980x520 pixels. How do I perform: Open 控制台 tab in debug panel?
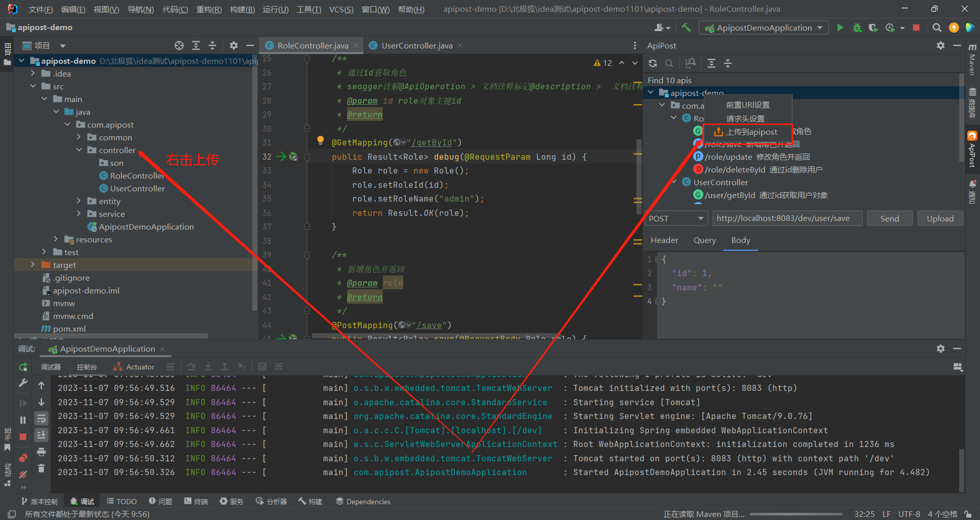pos(87,367)
